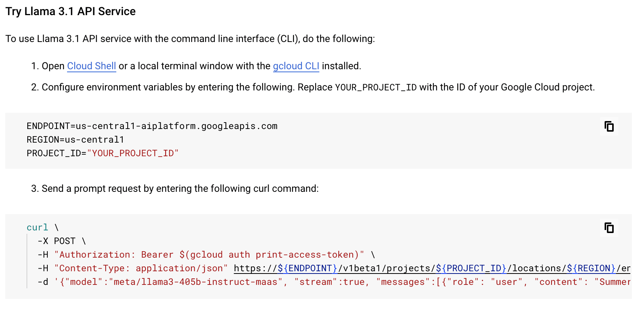The image size is (644, 314).
Task: Open the Cloud Shell link
Action: (91, 66)
